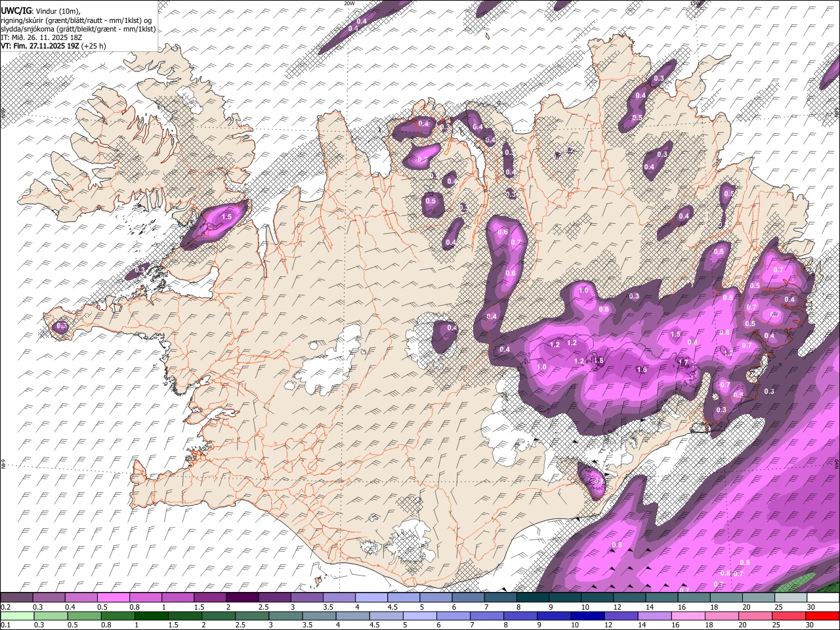This screenshot has height=630, width=840.
Task: Click the "Vindur (10m)," header text
Action: click(58, 11)
